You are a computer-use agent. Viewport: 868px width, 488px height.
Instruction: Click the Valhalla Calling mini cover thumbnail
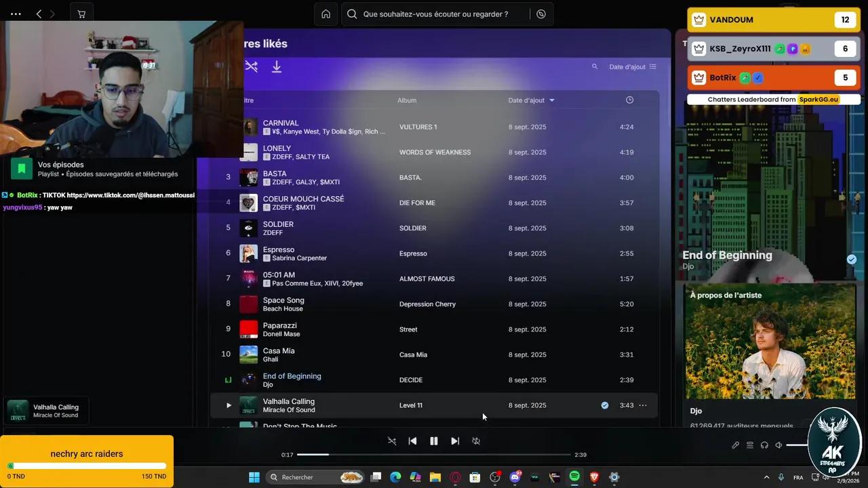[18, 411]
